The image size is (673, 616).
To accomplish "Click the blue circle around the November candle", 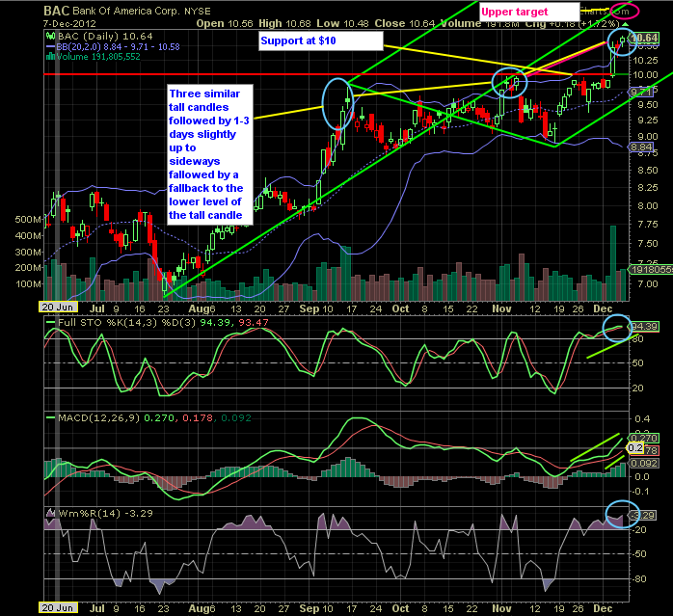I will 508,82.
